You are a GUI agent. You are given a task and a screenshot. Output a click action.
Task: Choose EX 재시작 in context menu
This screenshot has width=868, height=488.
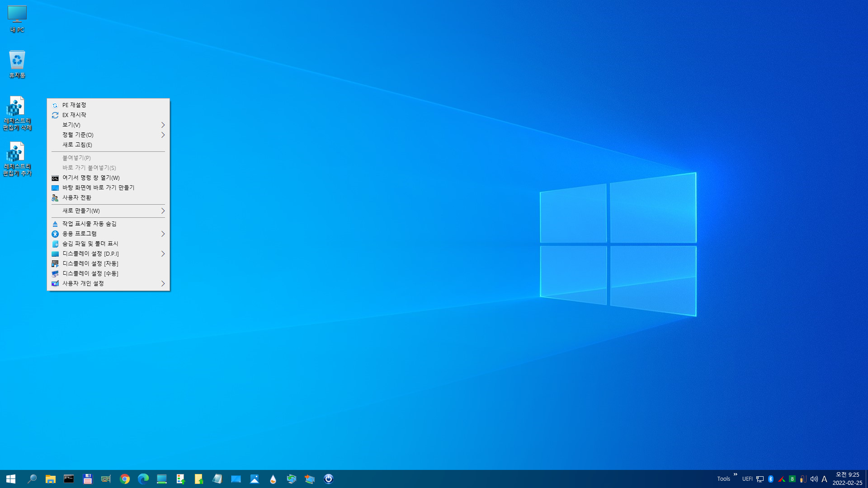click(108, 115)
